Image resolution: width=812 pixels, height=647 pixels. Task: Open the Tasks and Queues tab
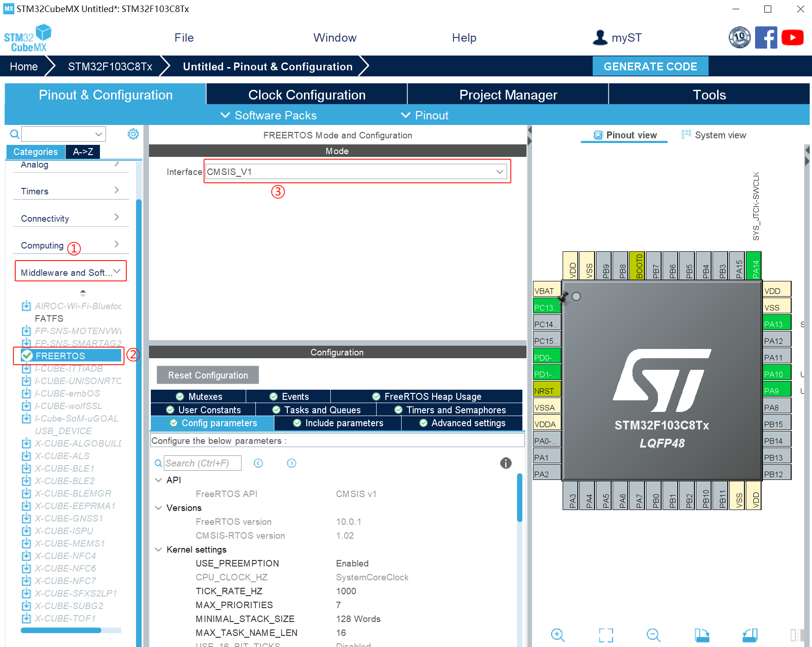point(316,410)
